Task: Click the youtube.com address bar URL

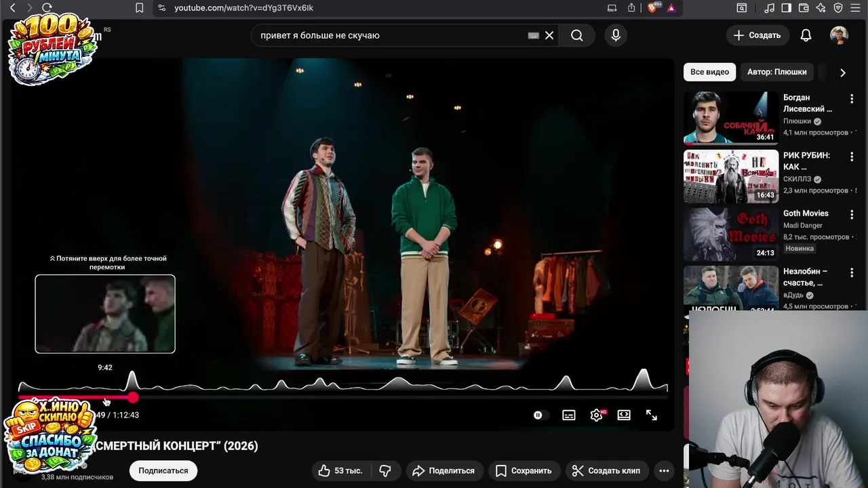Action: click(244, 7)
